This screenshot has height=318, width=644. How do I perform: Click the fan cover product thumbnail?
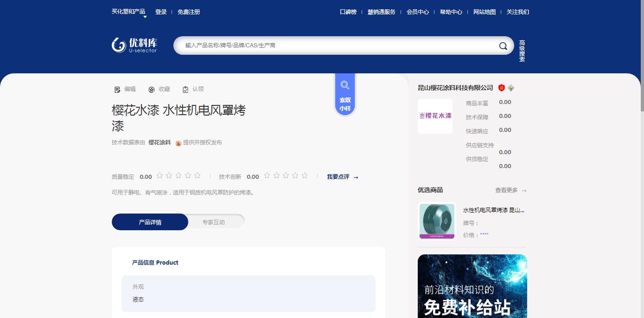click(x=437, y=221)
